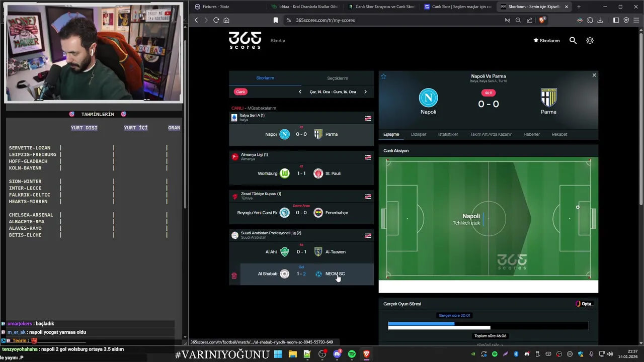Bookmark this page icon in address bar
Screen dimensions: 644x362
pos(276,20)
